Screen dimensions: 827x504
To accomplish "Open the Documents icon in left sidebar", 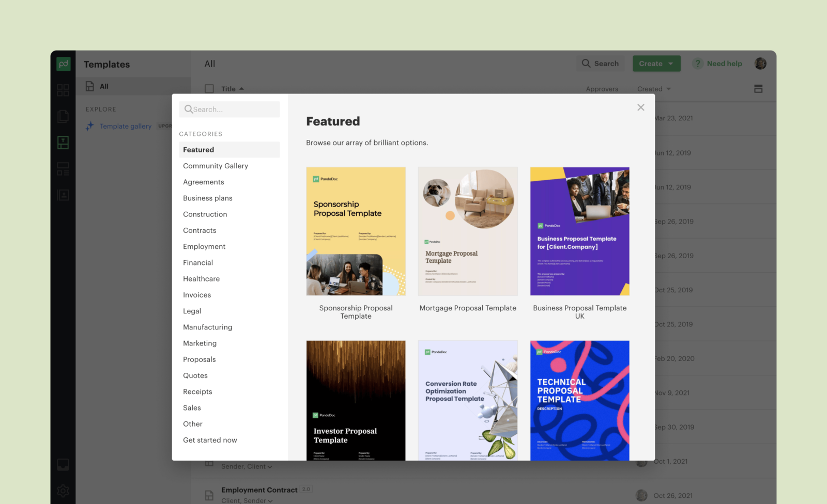I will [63, 116].
